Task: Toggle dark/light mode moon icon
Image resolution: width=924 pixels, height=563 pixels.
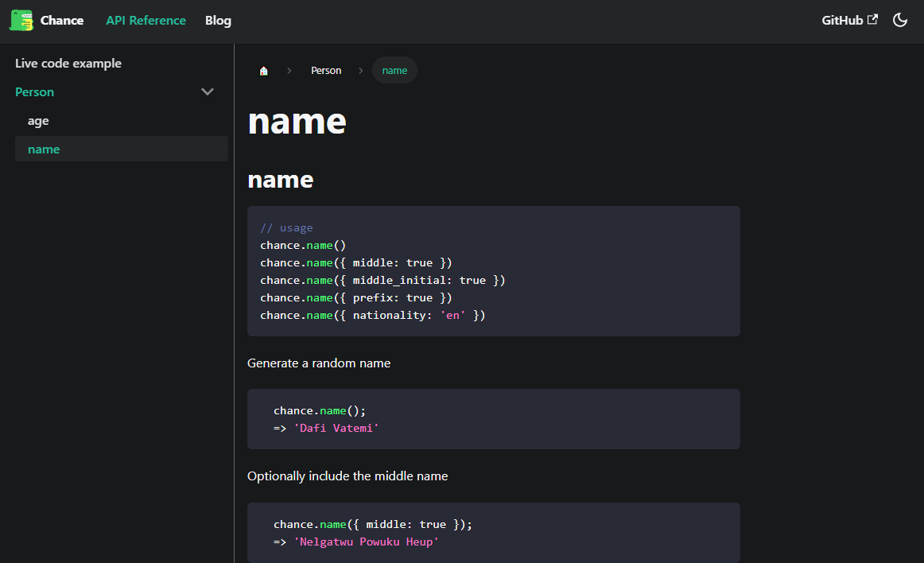Action: pyautogui.click(x=900, y=20)
